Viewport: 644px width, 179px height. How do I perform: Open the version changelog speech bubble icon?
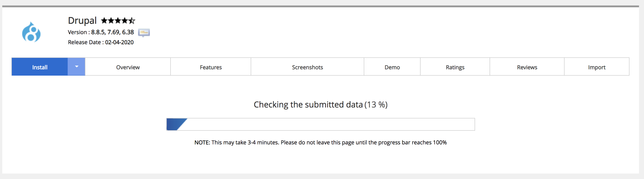point(144,33)
